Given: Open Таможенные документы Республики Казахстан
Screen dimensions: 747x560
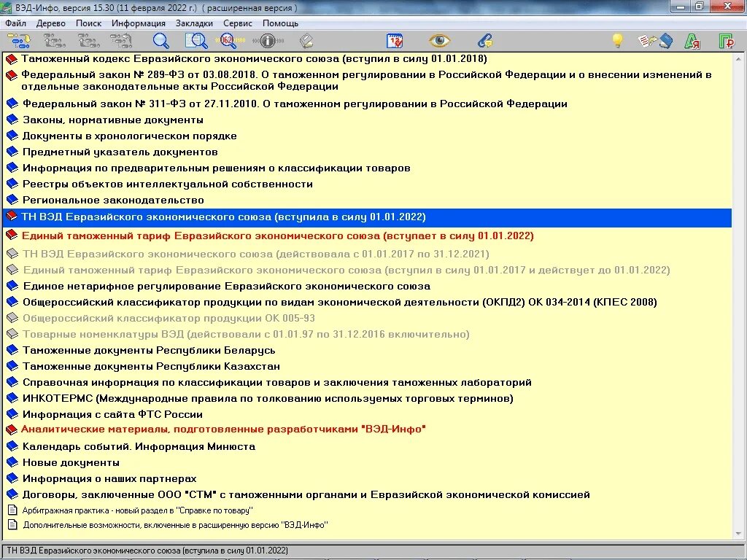Looking at the screenshot, I should [151, 367].
